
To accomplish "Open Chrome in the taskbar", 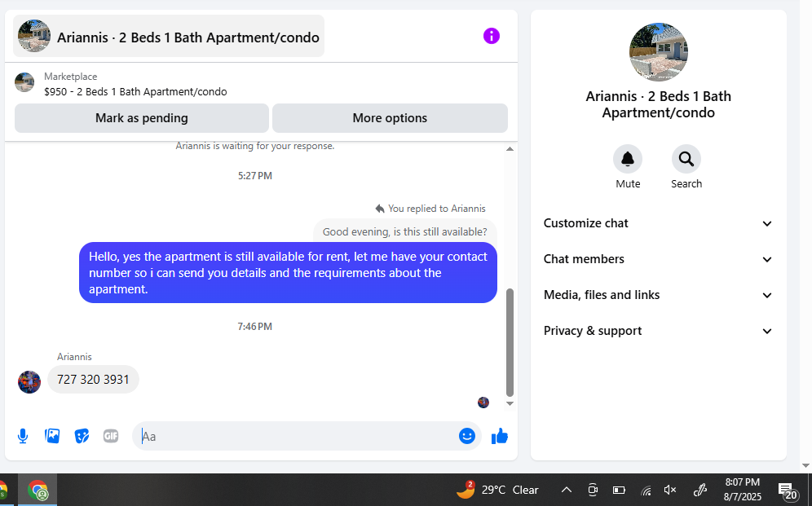I will (38, 490).
